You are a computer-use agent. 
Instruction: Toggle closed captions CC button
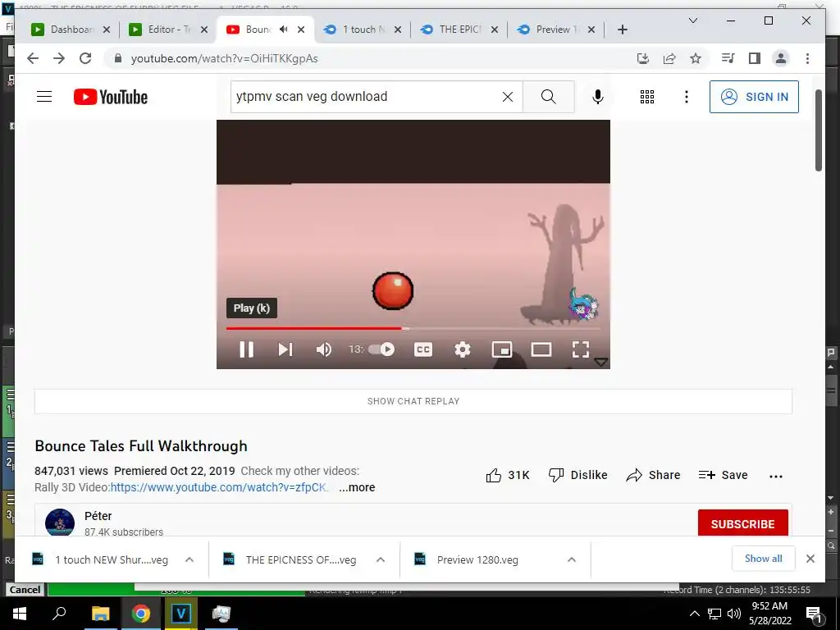point(423,349)
